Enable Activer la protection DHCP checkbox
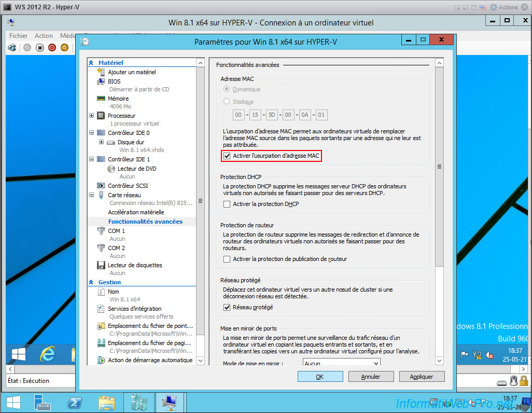 click(227, 204)
